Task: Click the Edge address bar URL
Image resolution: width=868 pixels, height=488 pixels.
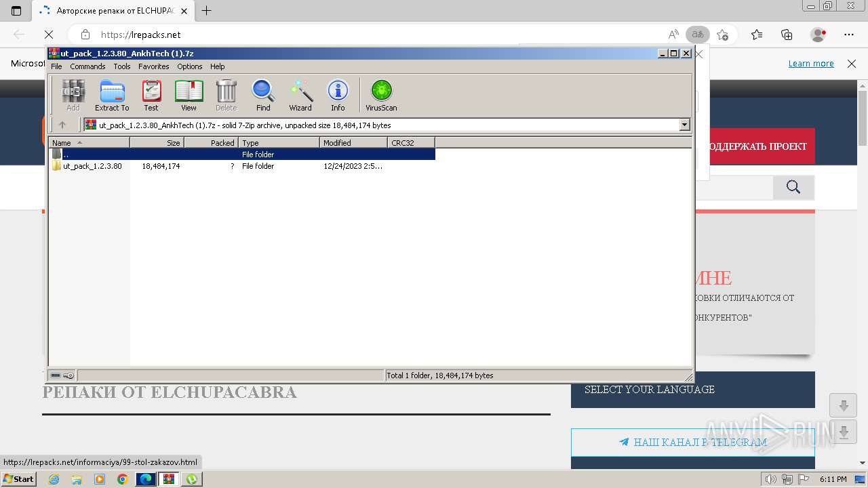Action: [x=141, y=35]
